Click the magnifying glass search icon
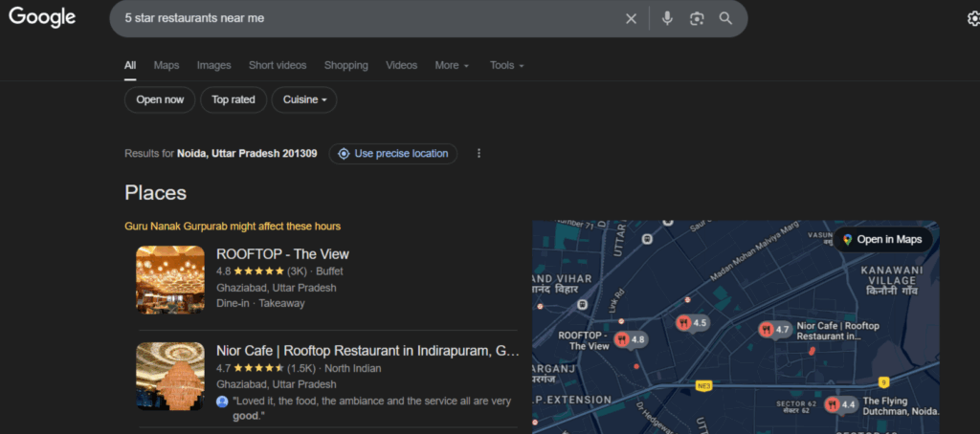This screenshot has height=434, width=980. 725,18
